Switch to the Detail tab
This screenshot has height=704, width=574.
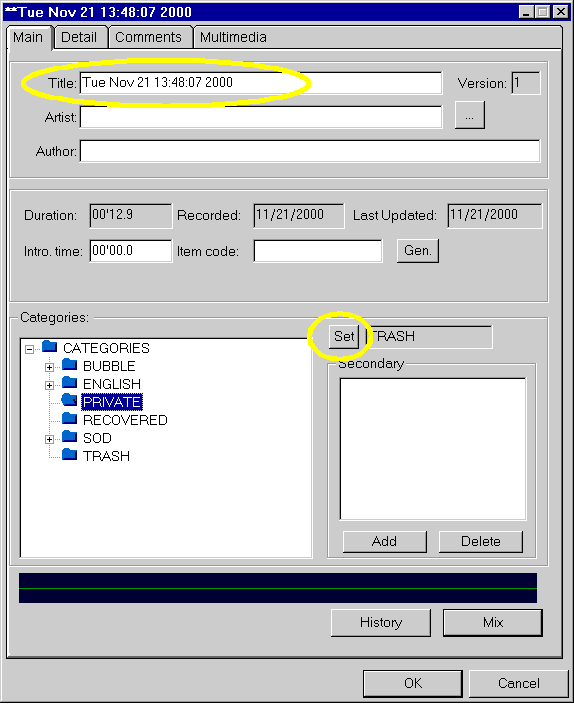pos(79,37)
